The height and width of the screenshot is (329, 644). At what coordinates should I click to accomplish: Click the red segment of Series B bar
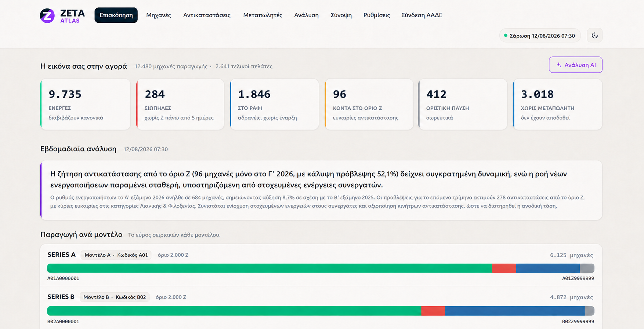(433, 311)
